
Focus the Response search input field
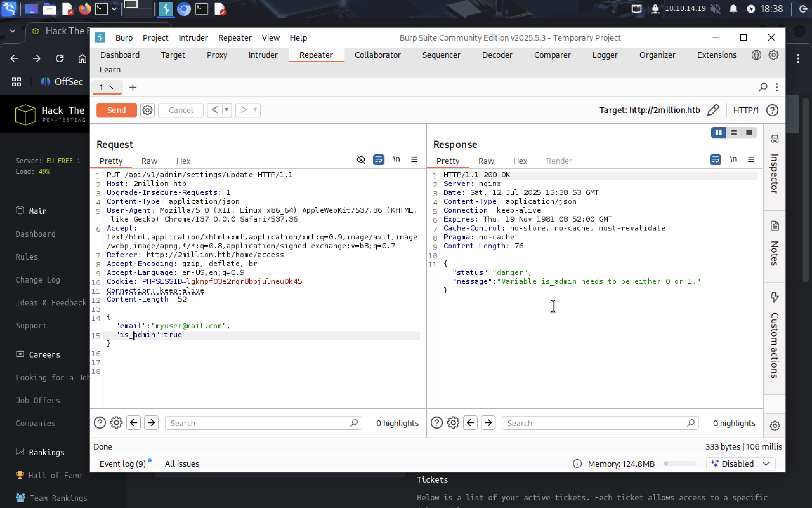[600, 423]
